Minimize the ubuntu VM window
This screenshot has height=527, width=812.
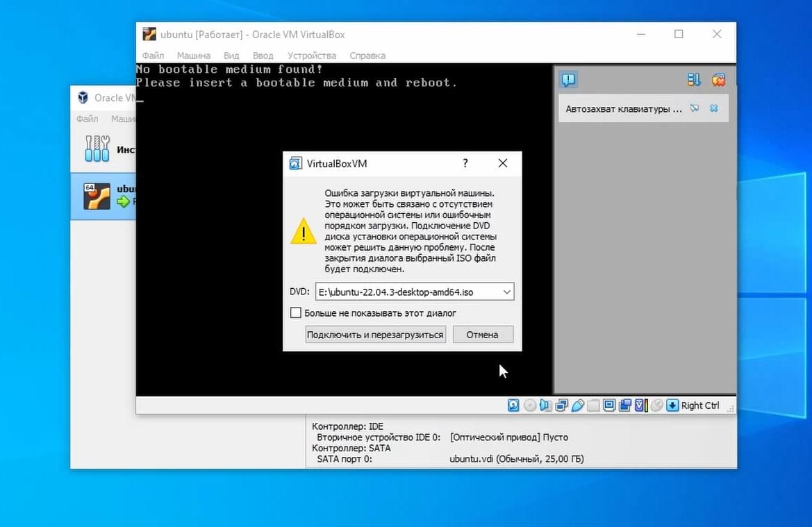click(x=641, y=34)
